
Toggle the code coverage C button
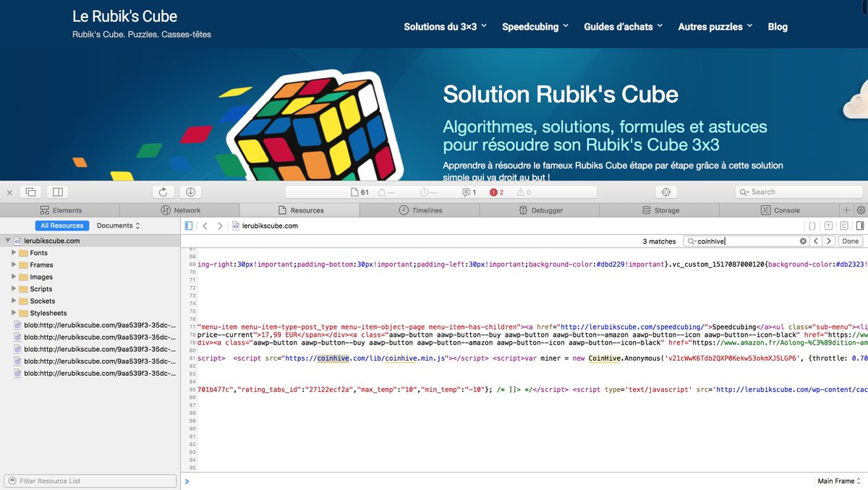(x=843, y=225)
